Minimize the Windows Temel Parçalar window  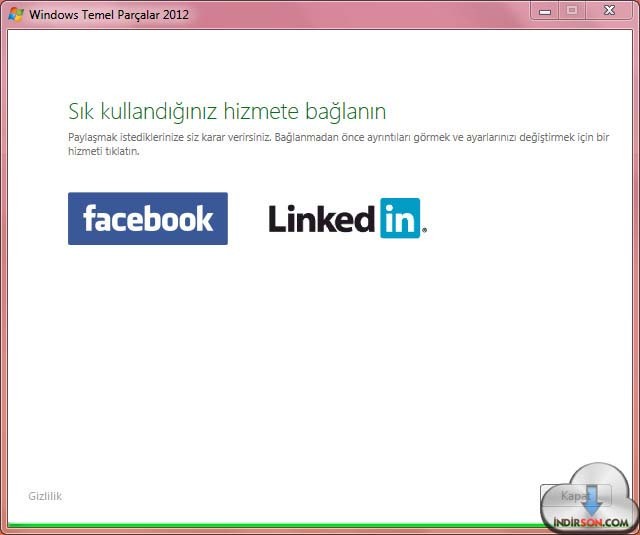(544, 11)
